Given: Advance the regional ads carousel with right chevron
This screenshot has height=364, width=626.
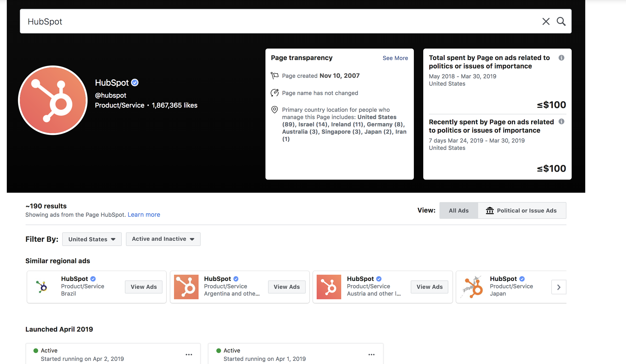Looking at the screenshot, I should tap(559, 287).
